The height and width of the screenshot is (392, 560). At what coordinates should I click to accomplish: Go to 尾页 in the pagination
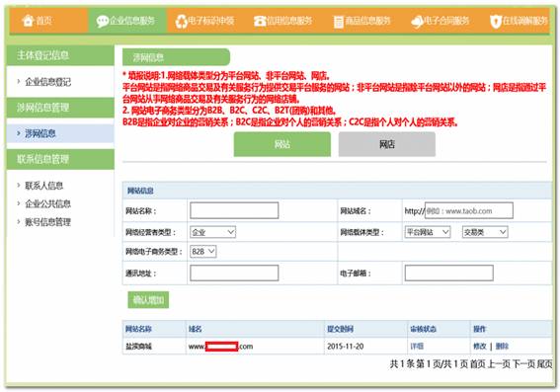(x=544, y=363)
